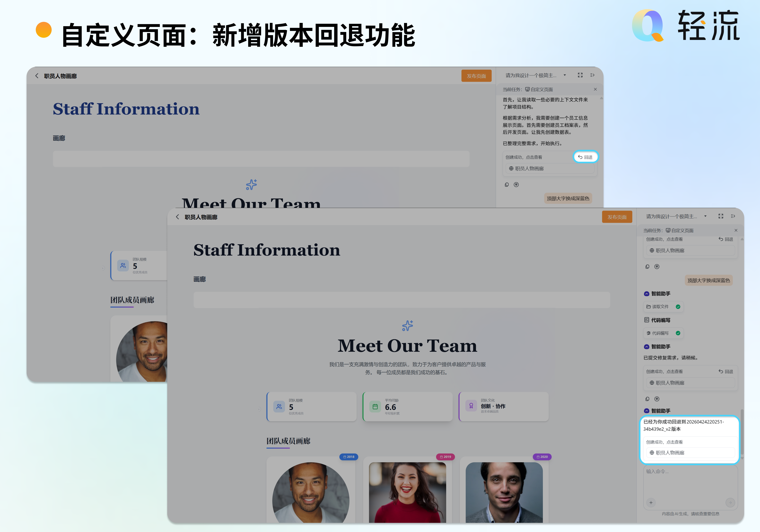Click the fullscreen expand icon in front window chat header

721,216
